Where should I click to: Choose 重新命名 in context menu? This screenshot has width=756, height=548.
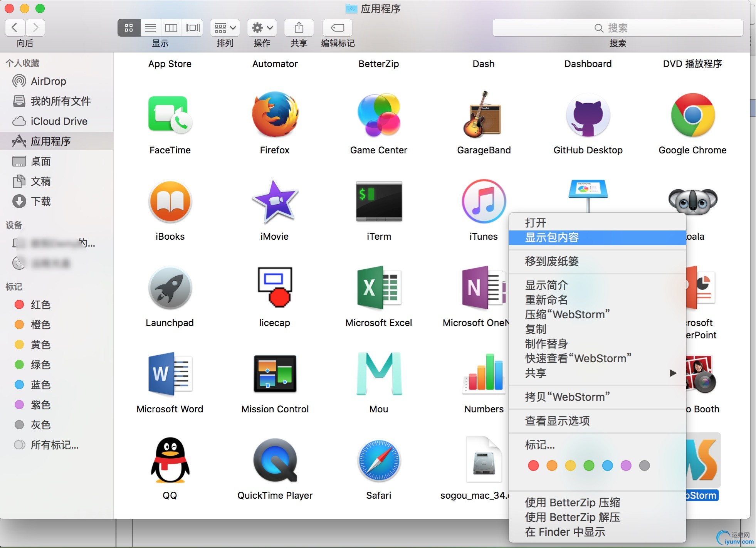(597, 300)
